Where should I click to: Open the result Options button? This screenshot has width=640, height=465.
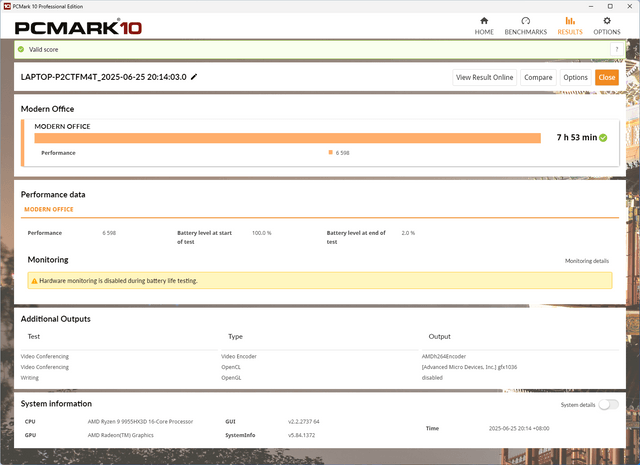pyautogui.click(x=575, y=77)
